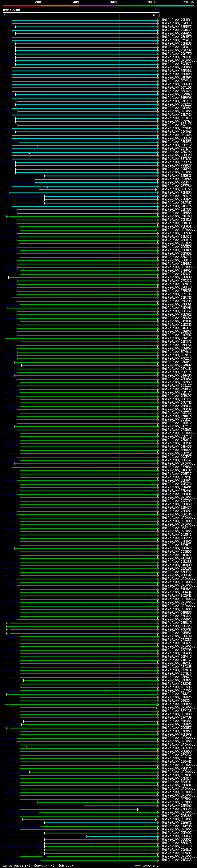This screenshot has width=197, height=868.
Task: Open hit UniRef100_Q9LUD4
Action: 176,20
